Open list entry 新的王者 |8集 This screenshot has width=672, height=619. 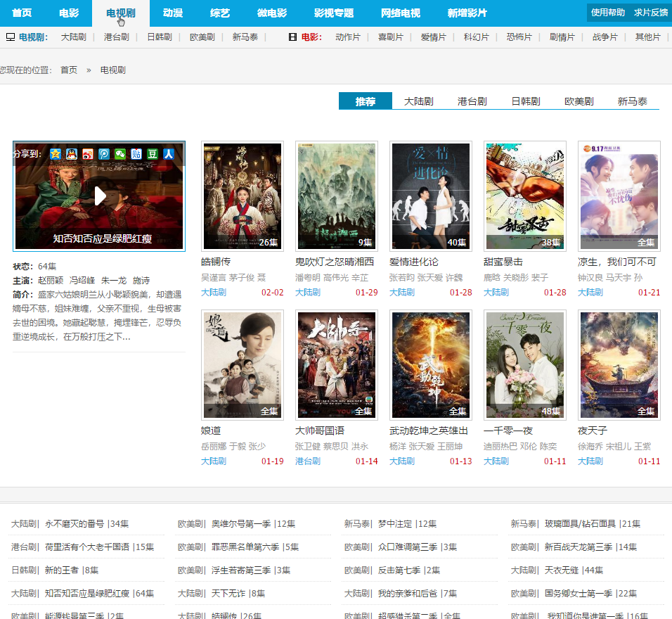(72, 570)
